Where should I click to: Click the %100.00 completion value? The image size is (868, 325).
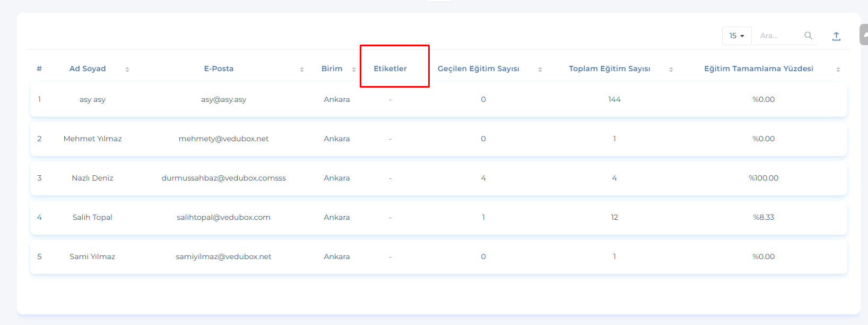pos(763,178)
